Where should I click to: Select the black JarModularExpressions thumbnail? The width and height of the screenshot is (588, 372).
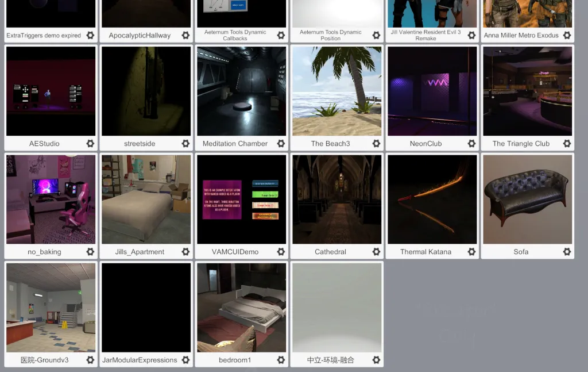tap(146, 308)
